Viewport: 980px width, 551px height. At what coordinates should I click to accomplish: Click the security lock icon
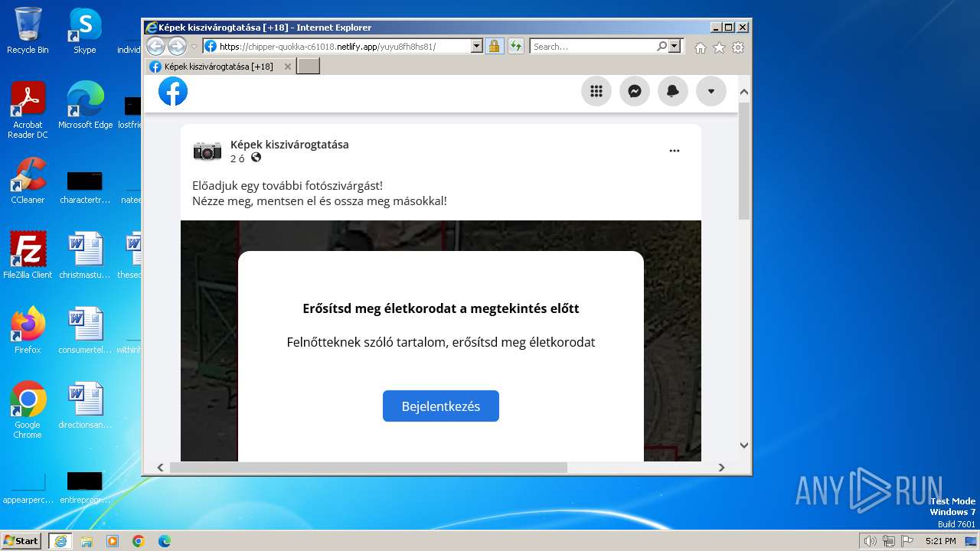[494, 46]
